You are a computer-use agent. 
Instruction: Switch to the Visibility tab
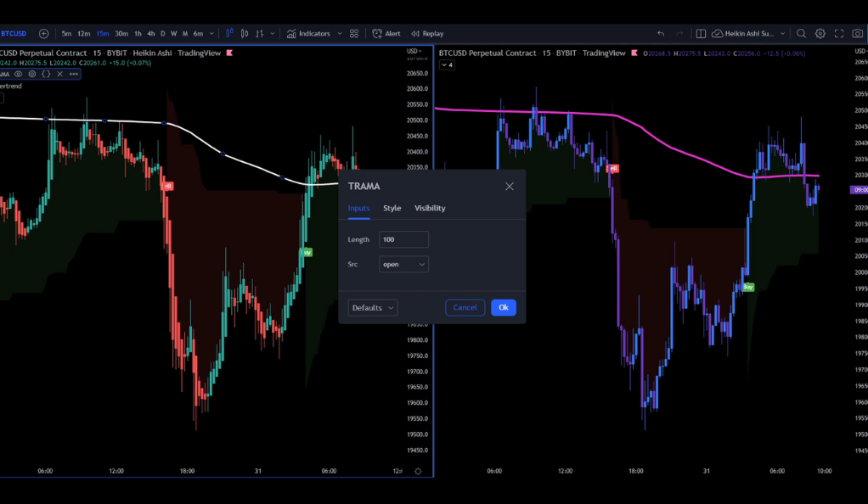click(x=430, y=208)
